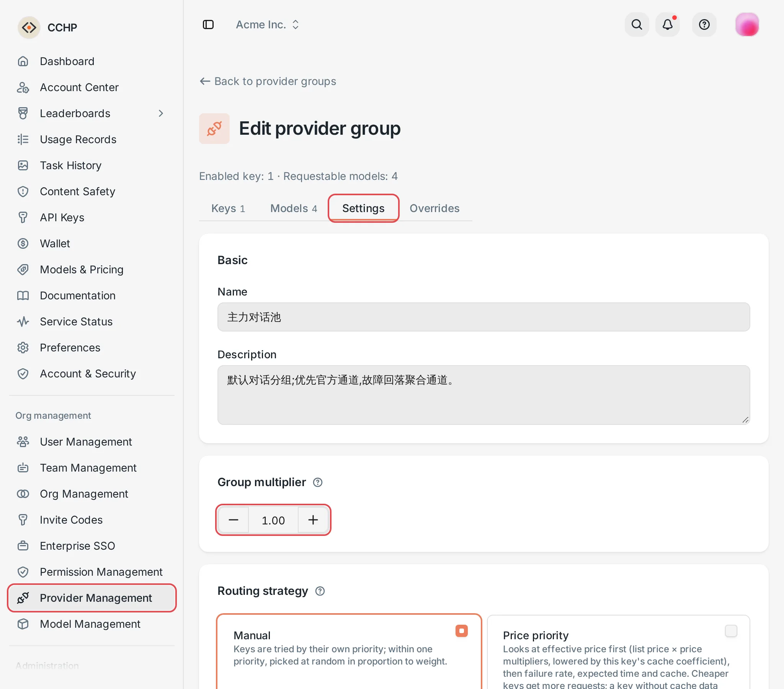The width and height of the screenshot is (784, 689).
Task: Go to Dashboard in sidebar
Action: pos(91,61)
